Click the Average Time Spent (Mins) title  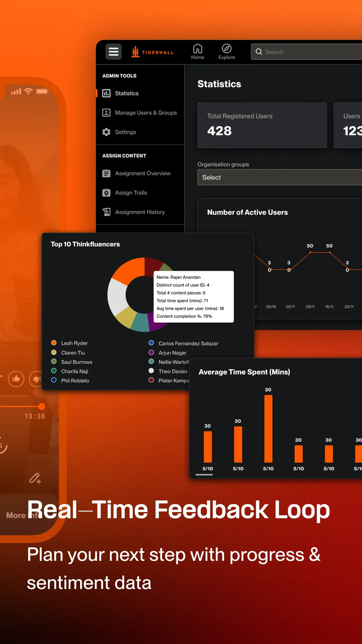pyautogui.click(x=244, y=372)
